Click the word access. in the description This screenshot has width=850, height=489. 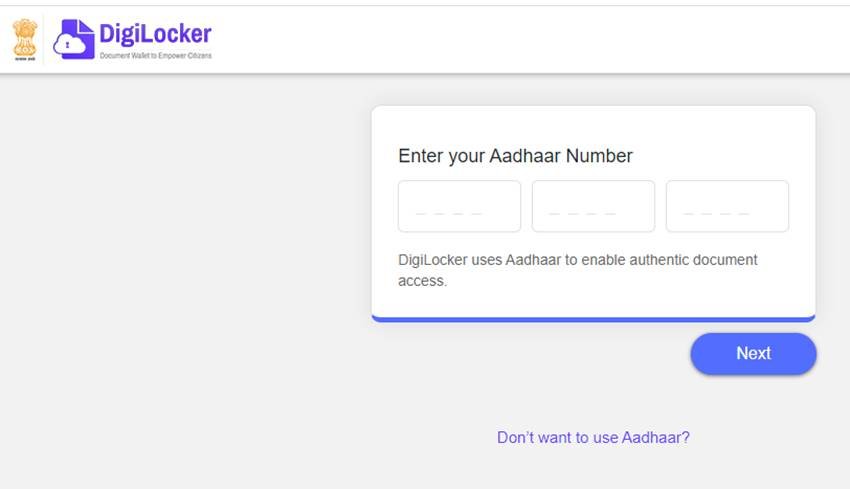[x=422, y=281]
